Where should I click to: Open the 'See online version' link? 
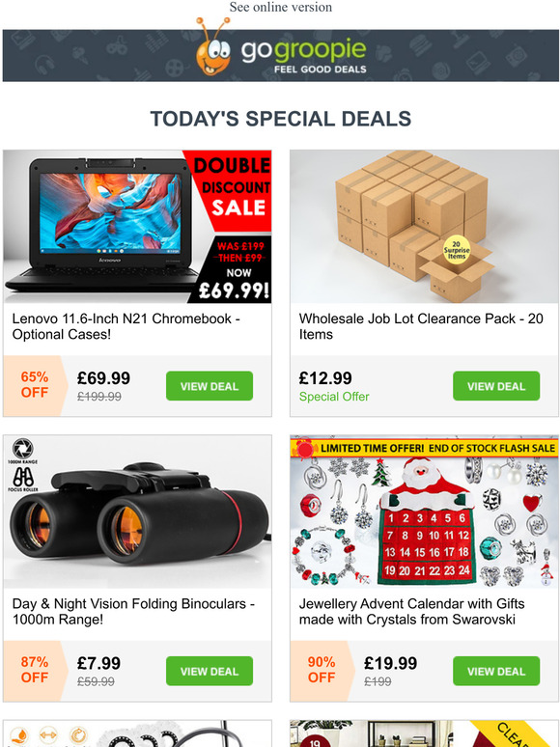280,7
